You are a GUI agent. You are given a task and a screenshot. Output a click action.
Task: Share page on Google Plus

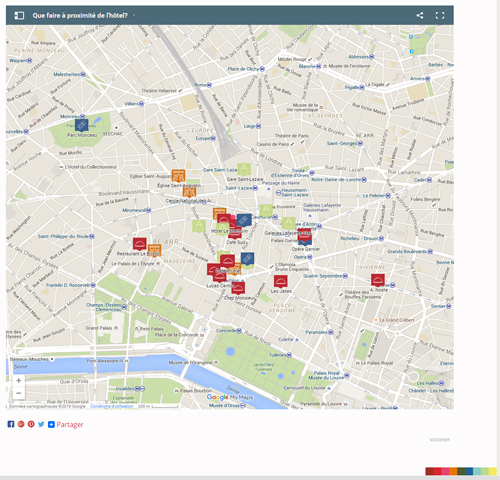21,424
